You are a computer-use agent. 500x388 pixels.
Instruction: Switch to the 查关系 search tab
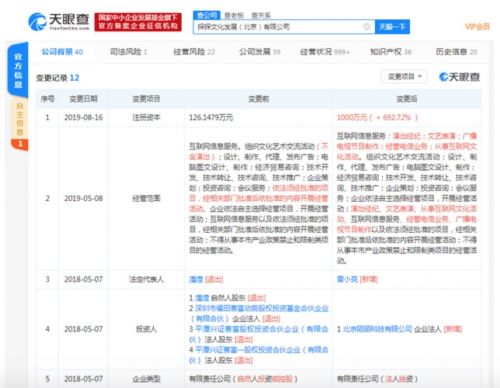tap(261, 15)
